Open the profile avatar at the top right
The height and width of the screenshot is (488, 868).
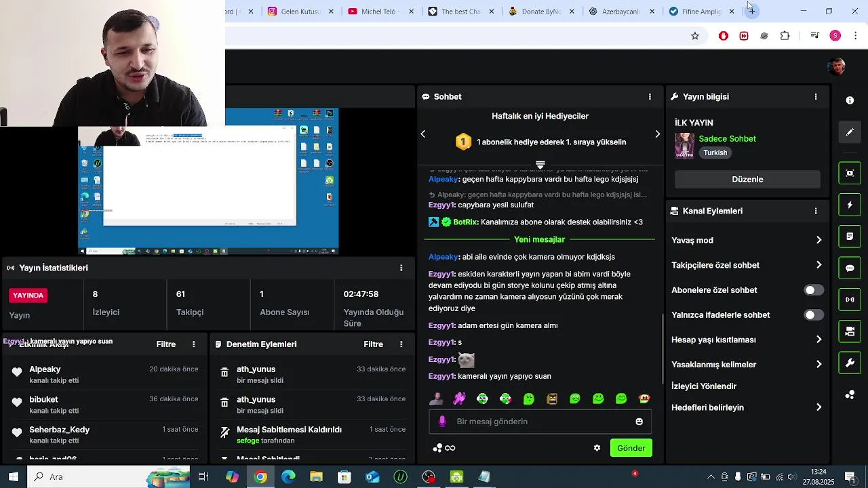pos(837,66)
